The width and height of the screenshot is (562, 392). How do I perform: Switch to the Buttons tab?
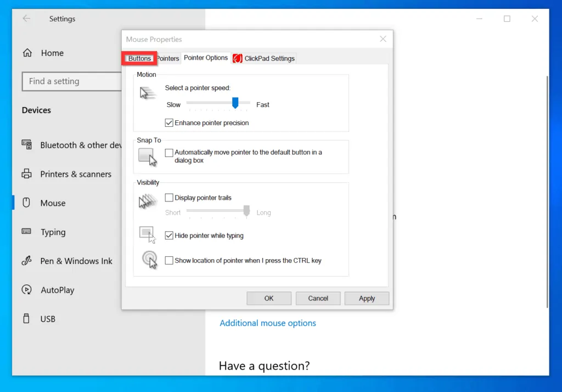tap(139, 58)
